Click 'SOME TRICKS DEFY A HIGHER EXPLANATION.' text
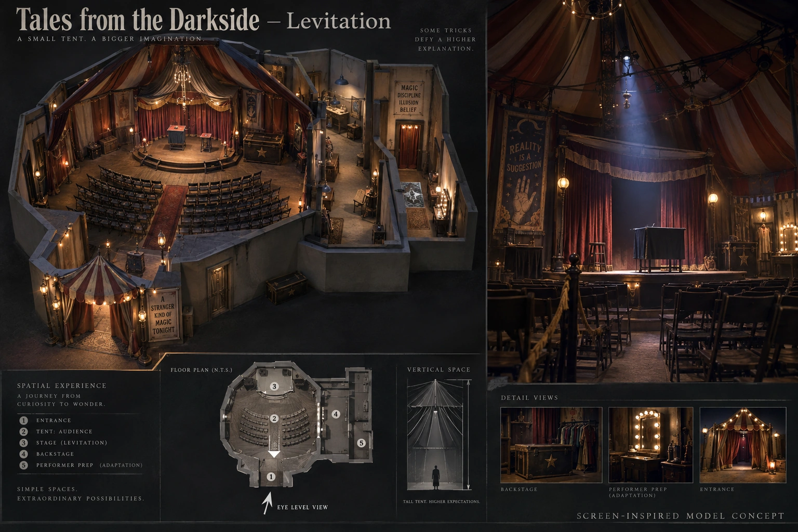Image resolution: width=798 pixels, height=532 pixels. click(x=445, y=39)
